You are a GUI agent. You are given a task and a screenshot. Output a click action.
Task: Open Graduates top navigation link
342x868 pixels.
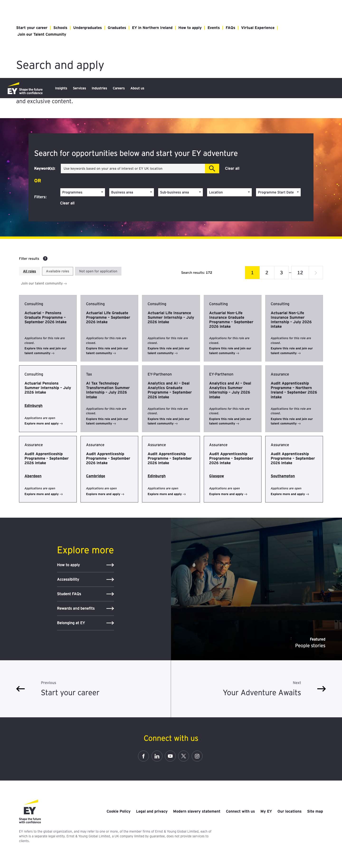click(x=117, y=28)
